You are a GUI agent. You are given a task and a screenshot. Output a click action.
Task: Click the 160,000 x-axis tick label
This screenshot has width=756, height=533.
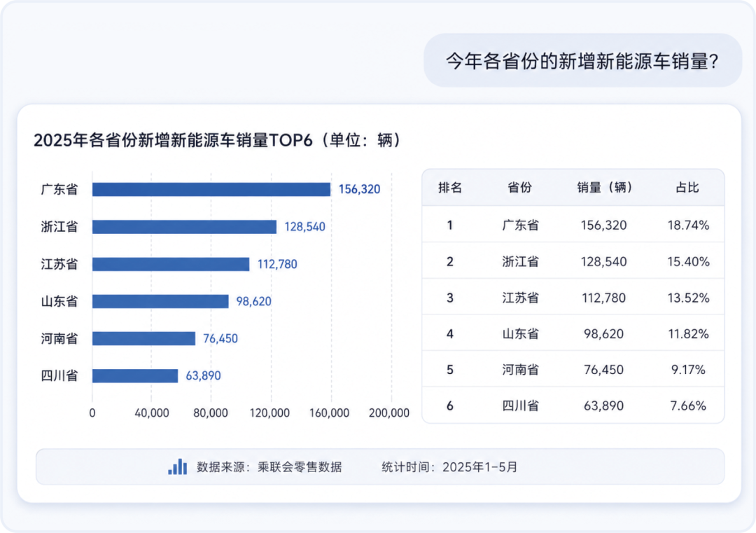coord(329,413)
